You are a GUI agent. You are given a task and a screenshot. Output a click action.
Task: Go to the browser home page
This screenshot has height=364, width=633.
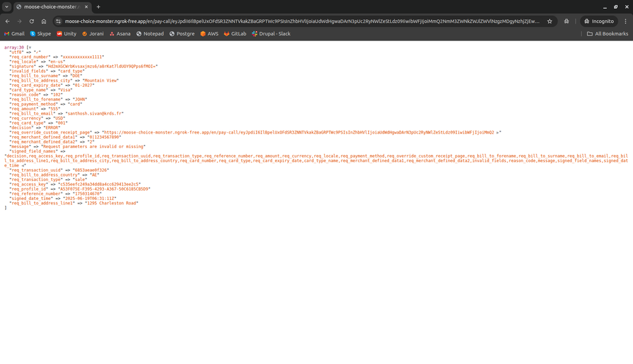(x=44, y=21)
